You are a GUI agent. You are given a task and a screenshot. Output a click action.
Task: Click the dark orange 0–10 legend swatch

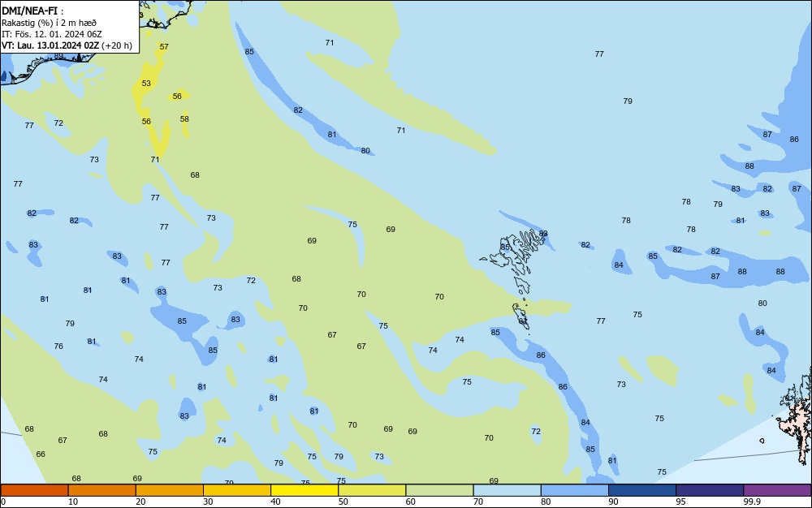pos(34,490)
